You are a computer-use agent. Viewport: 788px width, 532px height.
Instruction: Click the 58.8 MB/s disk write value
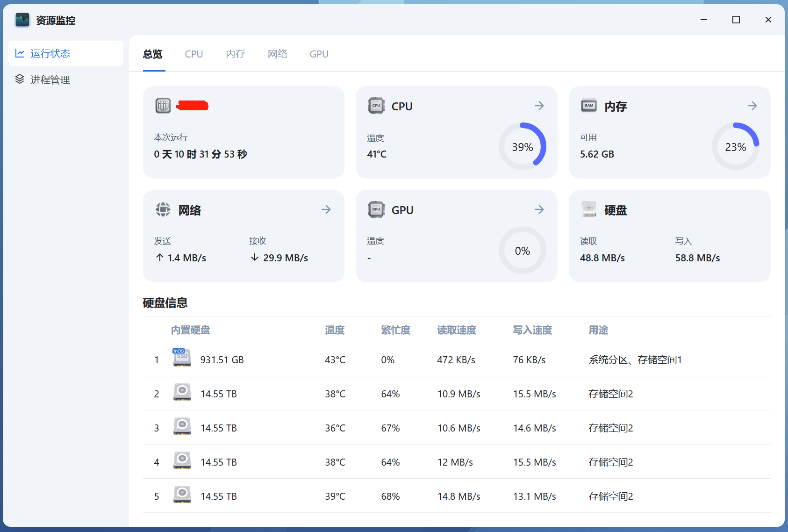point(698,258)
